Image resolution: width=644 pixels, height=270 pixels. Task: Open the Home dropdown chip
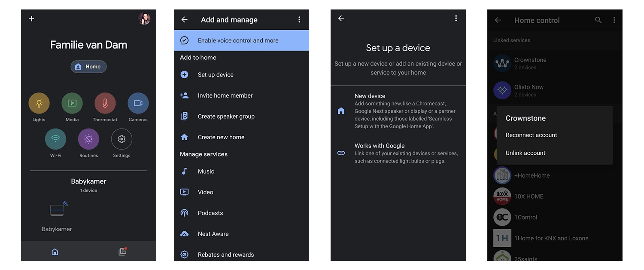[88, 67]
